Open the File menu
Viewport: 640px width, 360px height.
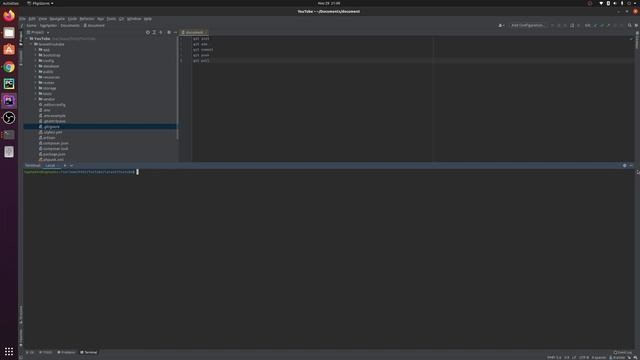click(22, 19)
